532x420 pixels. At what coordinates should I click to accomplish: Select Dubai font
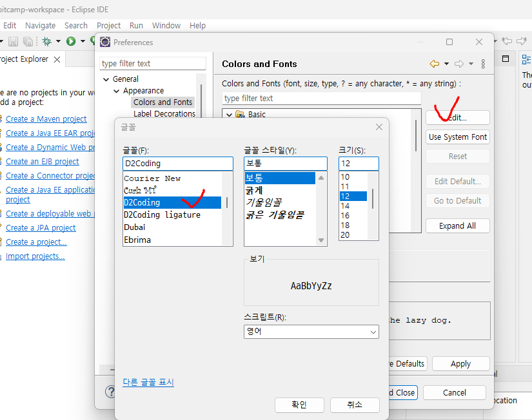click(x=172, y=227)
